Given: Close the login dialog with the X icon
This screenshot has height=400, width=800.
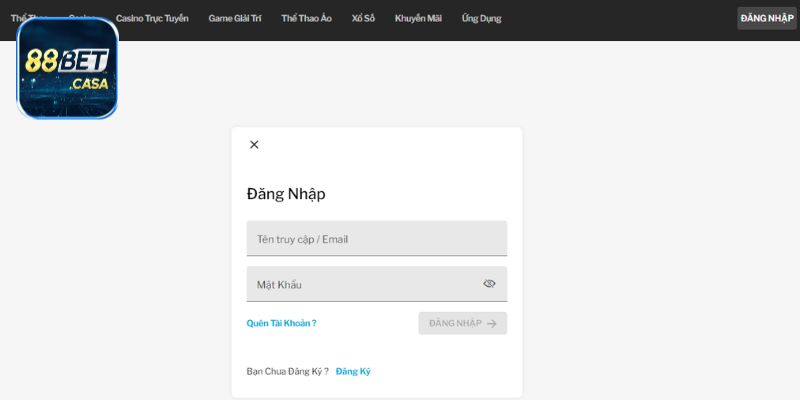Looking at the screenshot, I should point(254,145).
